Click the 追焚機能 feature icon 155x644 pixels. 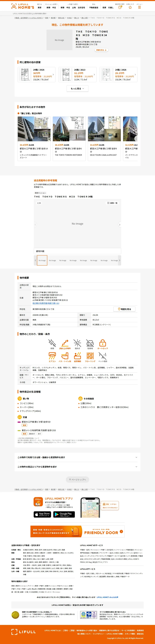78,356
